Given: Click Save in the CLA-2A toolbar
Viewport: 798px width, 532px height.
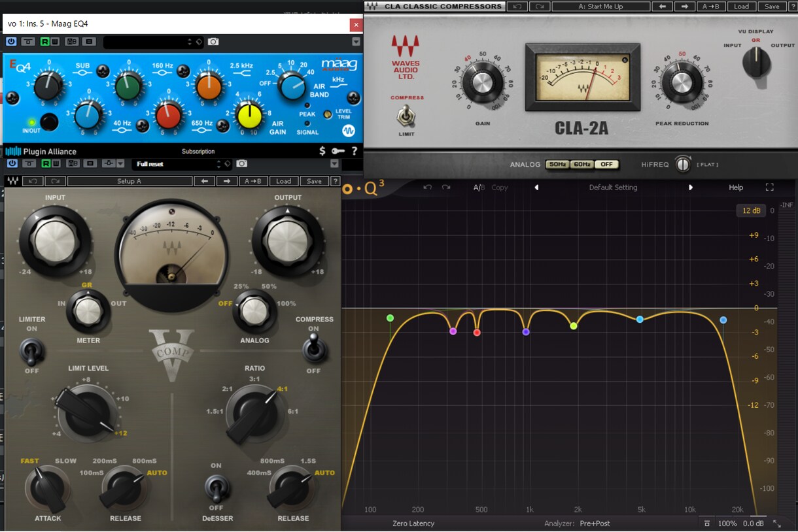Looking at the screenshot, I should click(771, 7).
